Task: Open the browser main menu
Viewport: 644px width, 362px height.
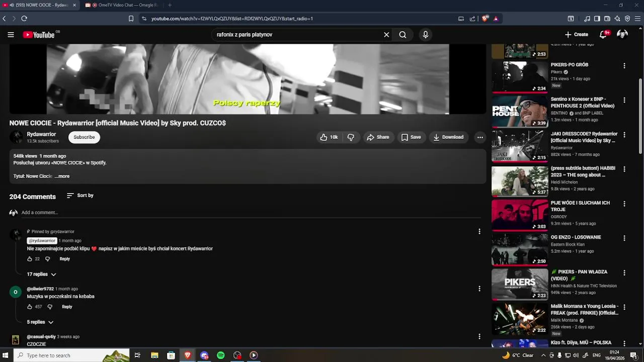Action: [638, 19]
